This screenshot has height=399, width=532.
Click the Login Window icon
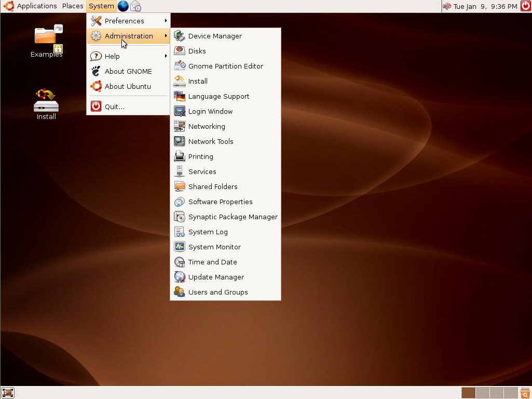pos(180,111)
